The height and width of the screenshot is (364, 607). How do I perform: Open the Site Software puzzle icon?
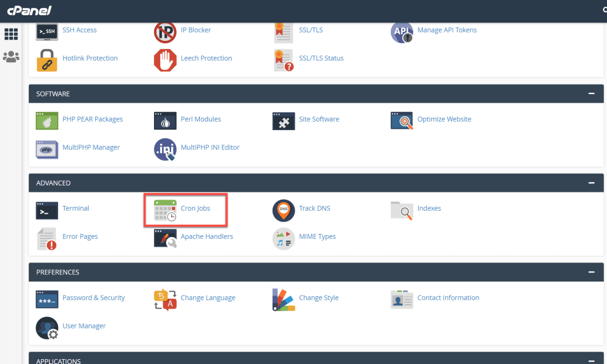pyautogui.click(x=284, y=120)
